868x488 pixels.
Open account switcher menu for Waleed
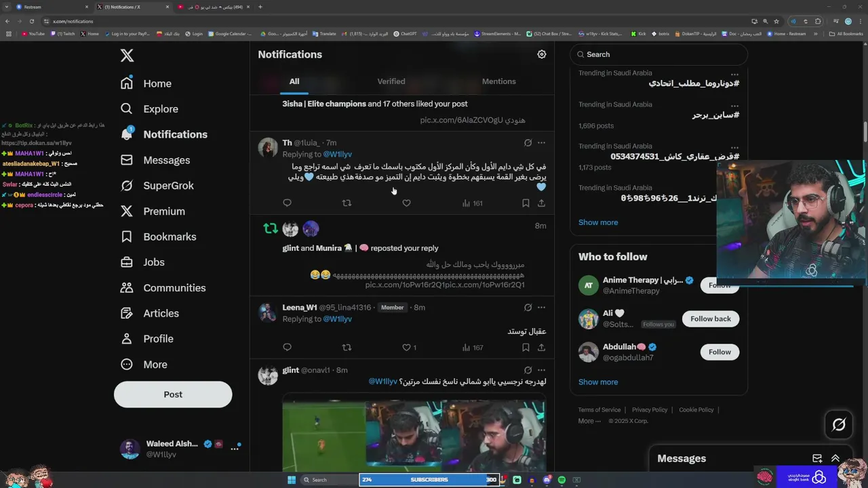pos(235,449)
